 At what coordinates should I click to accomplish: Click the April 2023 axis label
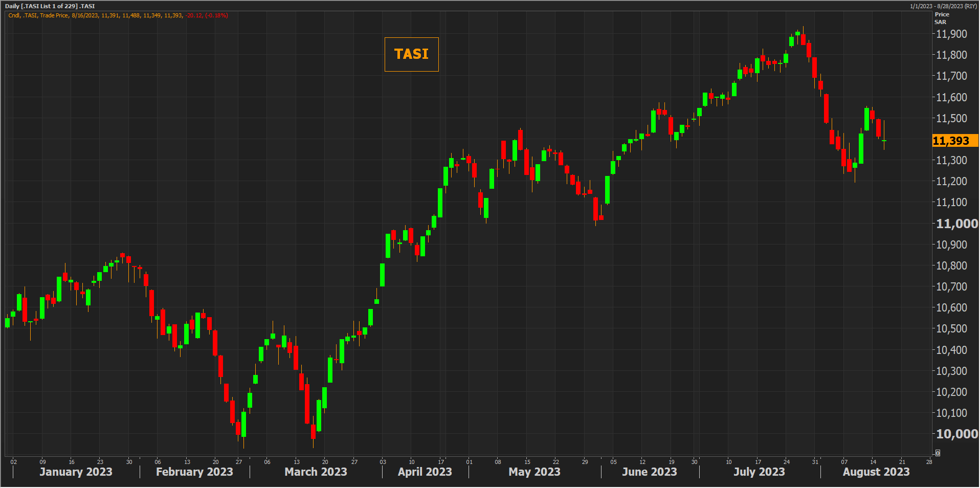pos(425,472)
